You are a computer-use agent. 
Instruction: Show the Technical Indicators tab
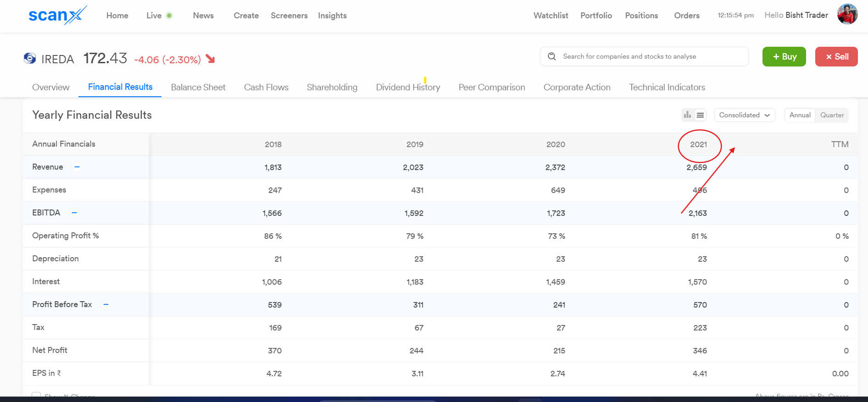pos(667,87)
